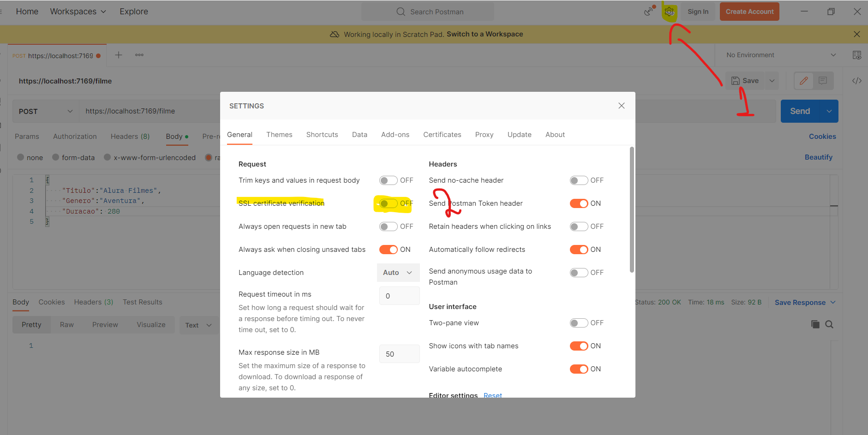Open the Headers (8) request tab

(x=130, y=137)
